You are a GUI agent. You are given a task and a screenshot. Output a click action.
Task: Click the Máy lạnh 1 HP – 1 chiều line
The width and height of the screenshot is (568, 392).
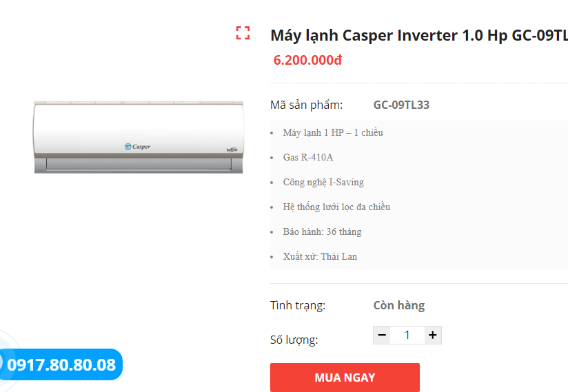[333, 132]
